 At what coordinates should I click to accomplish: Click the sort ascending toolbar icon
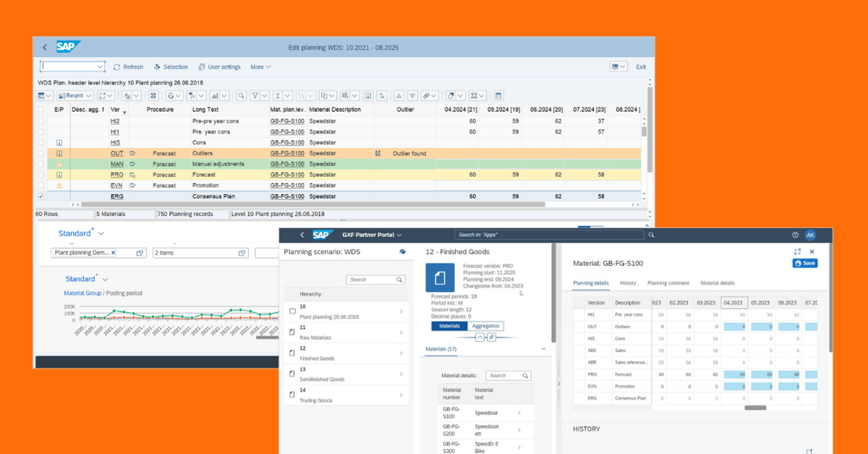pos(397,95)
